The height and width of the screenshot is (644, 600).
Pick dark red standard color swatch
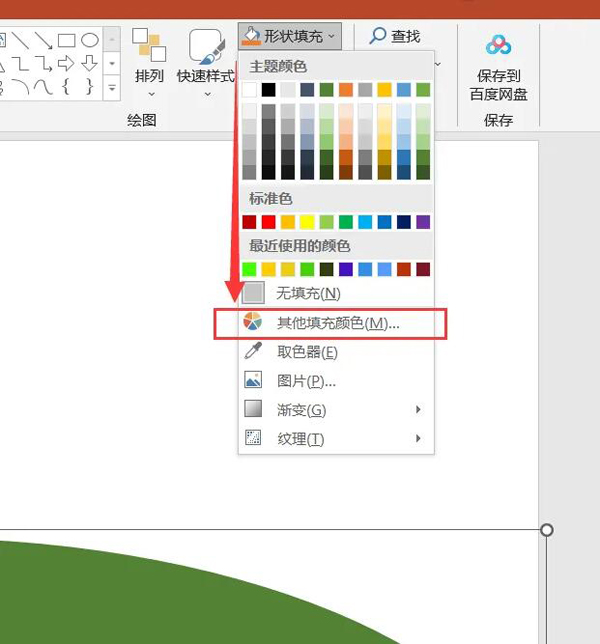249,222
